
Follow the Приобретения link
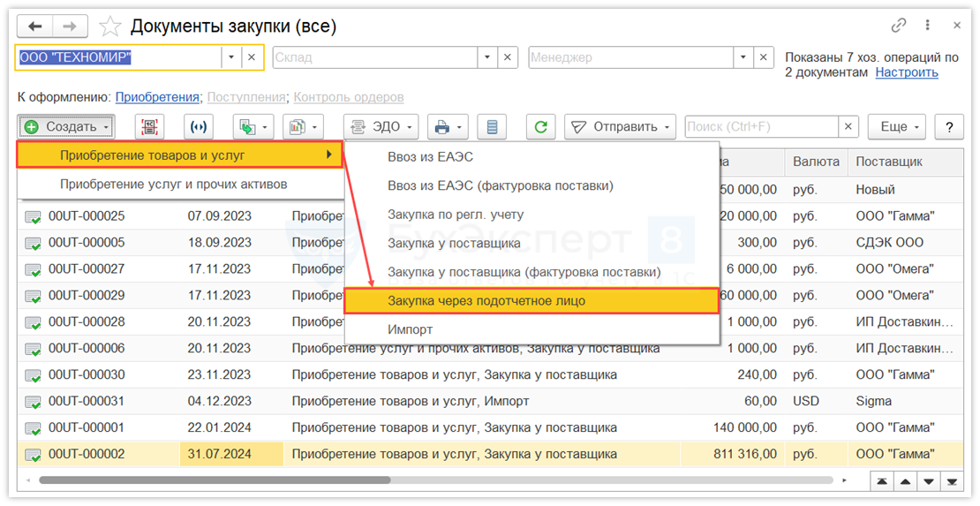point(157,97)
